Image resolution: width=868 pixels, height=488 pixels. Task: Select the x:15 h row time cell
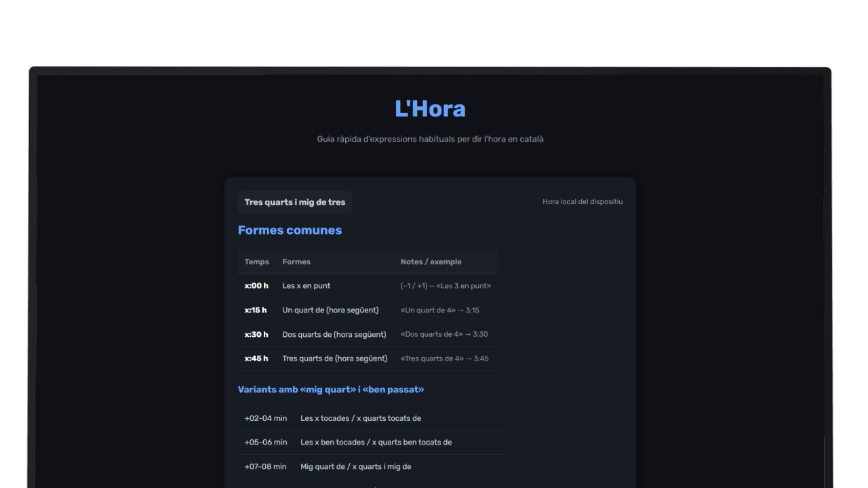coord(256,310)
